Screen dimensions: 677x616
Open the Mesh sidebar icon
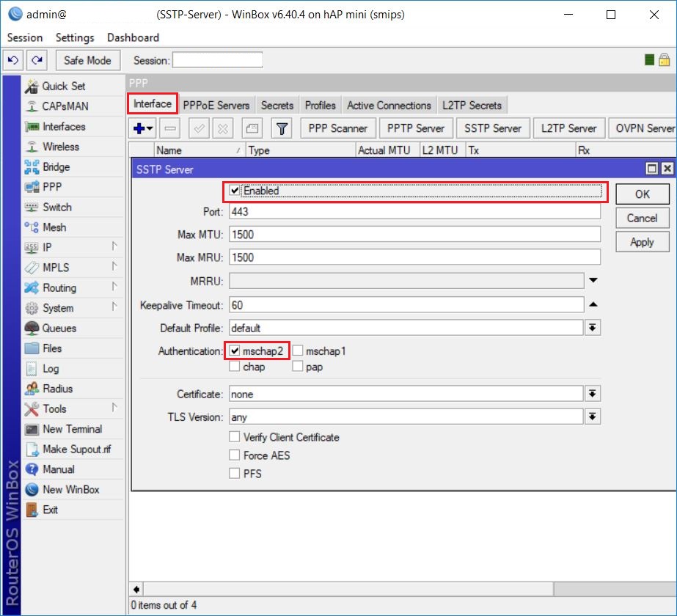(x=32, y=227)
